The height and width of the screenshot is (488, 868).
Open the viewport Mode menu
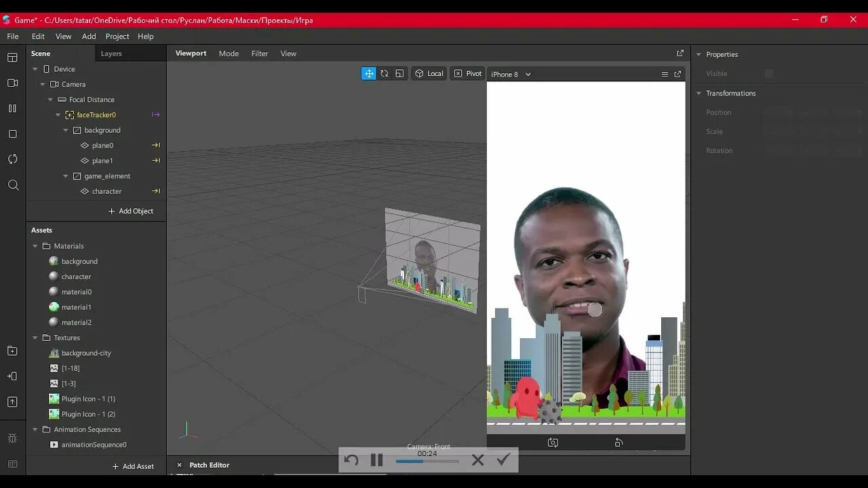[229, 54]
